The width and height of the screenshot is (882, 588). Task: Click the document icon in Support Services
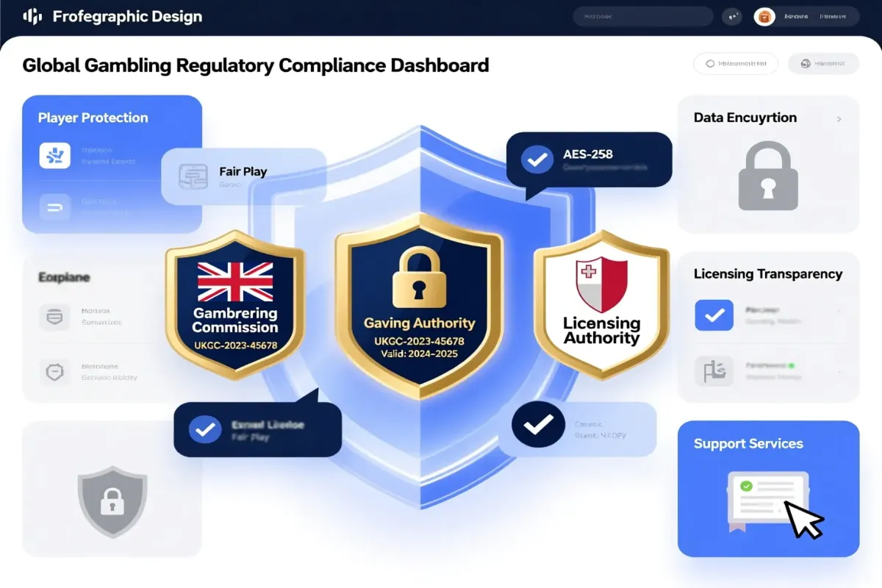click(768, 501)
